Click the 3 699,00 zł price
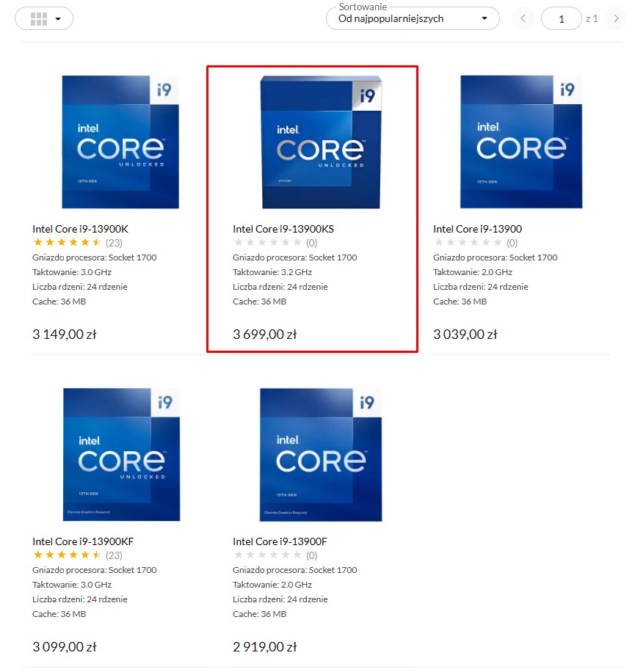The height and width of the screenshot is (672, 635). [x=264, y=335]
